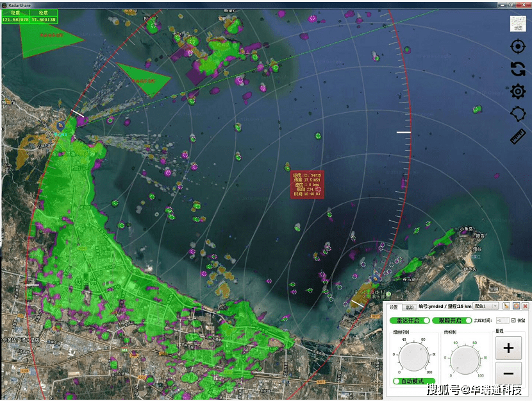The width and height of the screenshot is (532, 401).
Task: Click the broom clear icon in radar panel
Action: point(506,306)
